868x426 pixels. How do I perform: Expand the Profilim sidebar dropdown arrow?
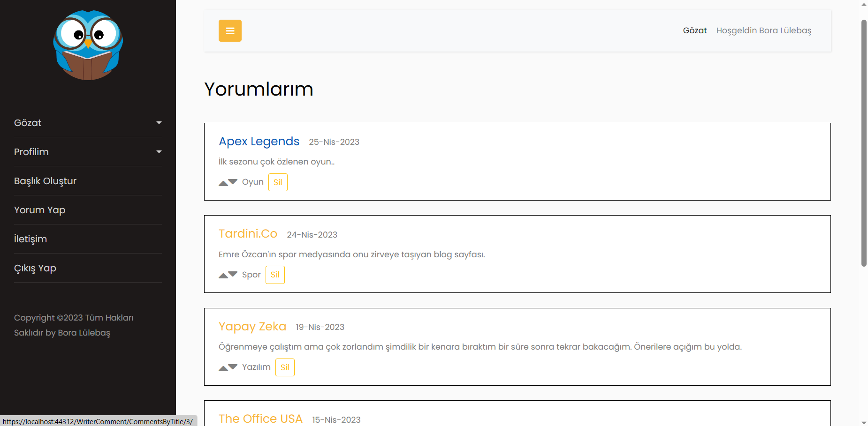pos(159,152)
